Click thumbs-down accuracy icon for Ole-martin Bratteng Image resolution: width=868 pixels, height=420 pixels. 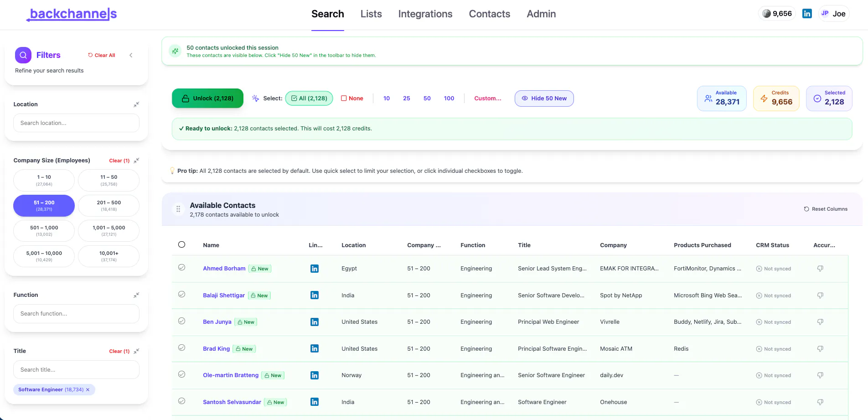(820, 375)
